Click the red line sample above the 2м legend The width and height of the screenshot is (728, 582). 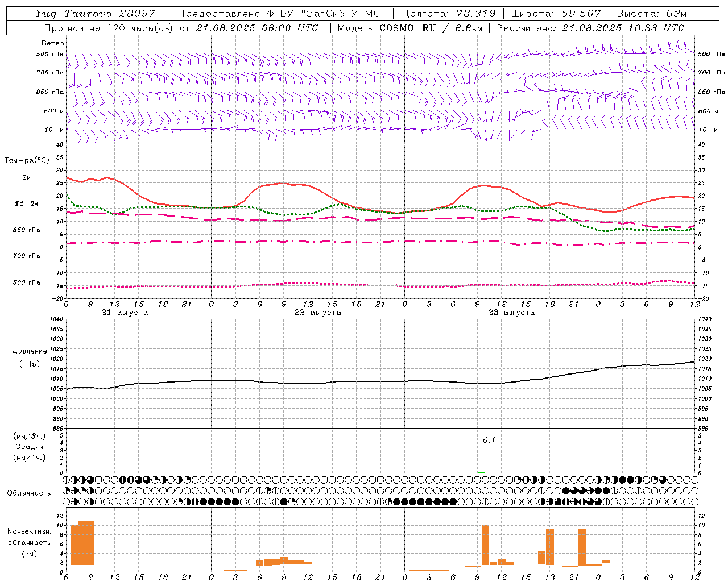coord(26,184)
